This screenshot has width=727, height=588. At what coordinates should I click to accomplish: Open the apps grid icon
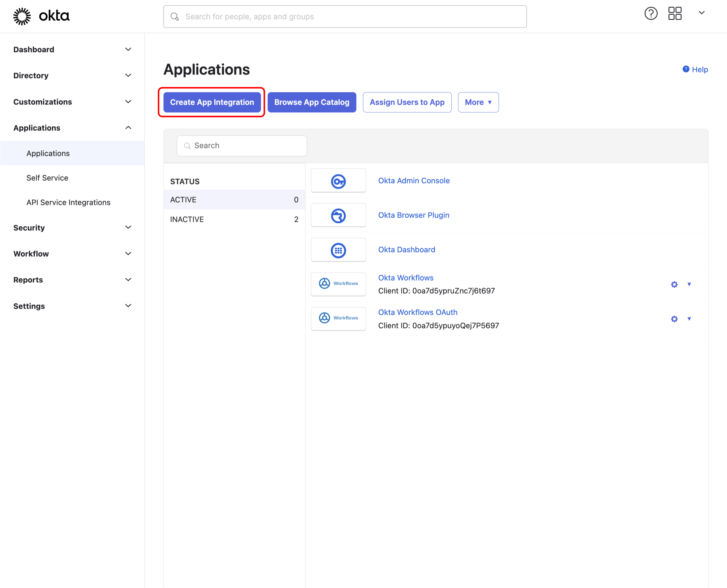click(675, 14)
